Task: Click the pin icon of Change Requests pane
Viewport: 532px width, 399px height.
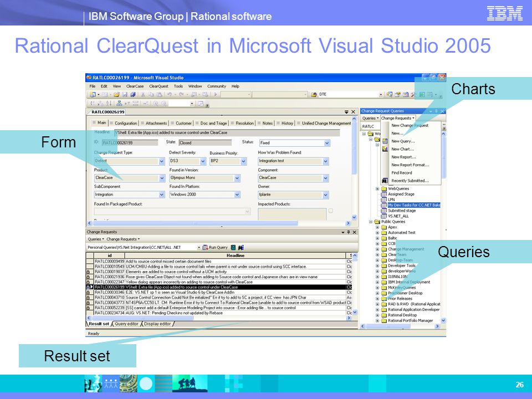Action: click(349, 232)
